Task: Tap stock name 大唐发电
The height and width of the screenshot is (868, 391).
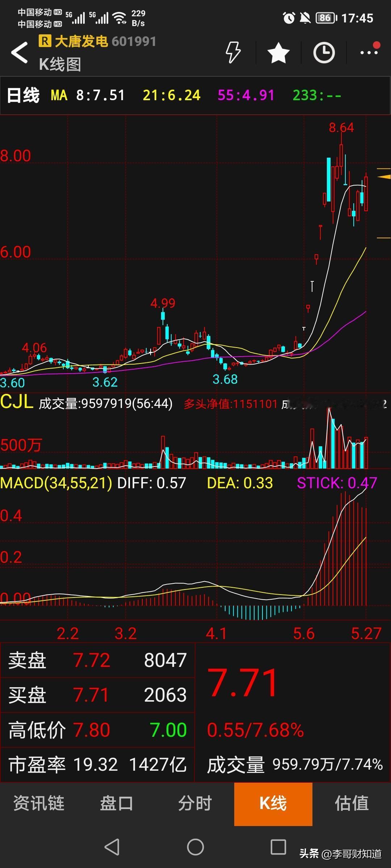Action: coord(81,41)
